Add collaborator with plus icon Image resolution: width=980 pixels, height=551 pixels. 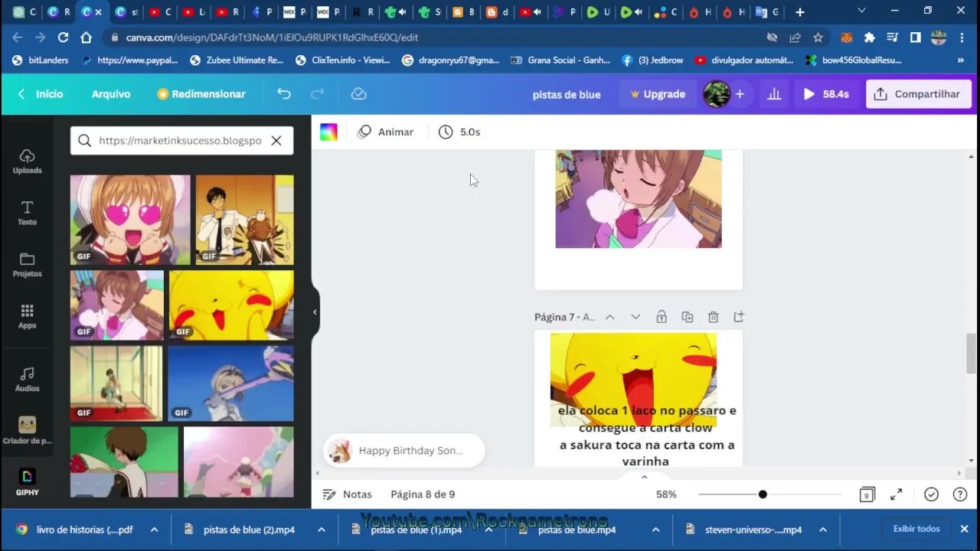point(740,94)
